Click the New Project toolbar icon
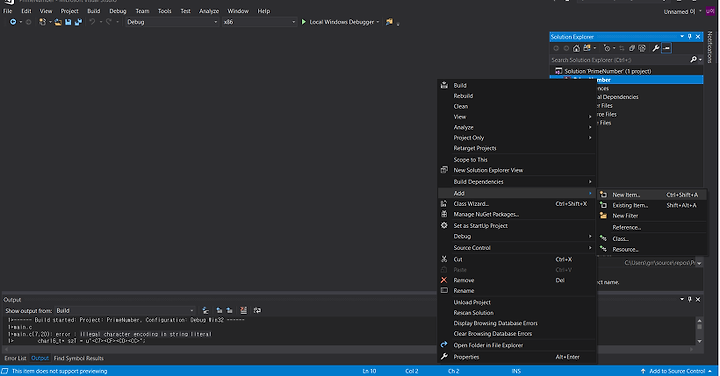720x376 pixels. (42, 22)
